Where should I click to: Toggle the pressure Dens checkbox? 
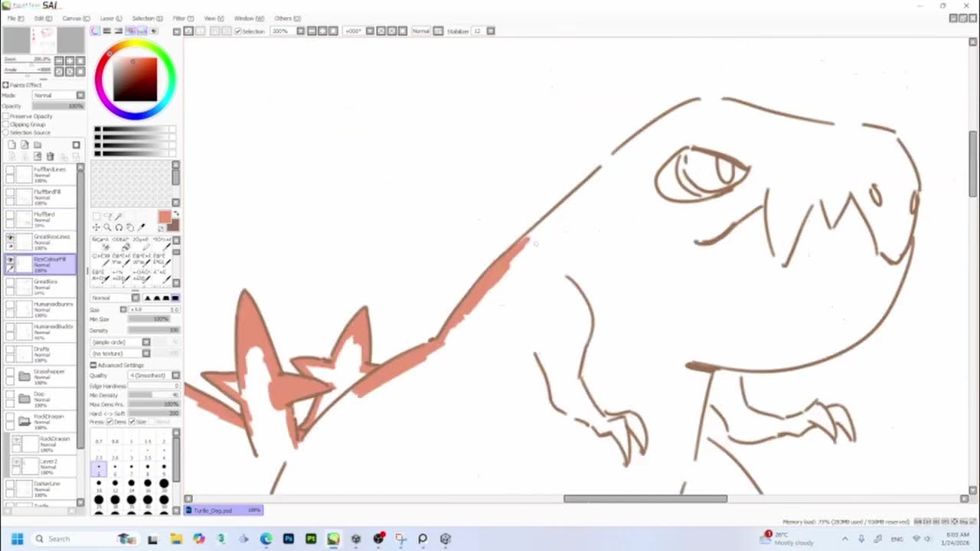110,422
